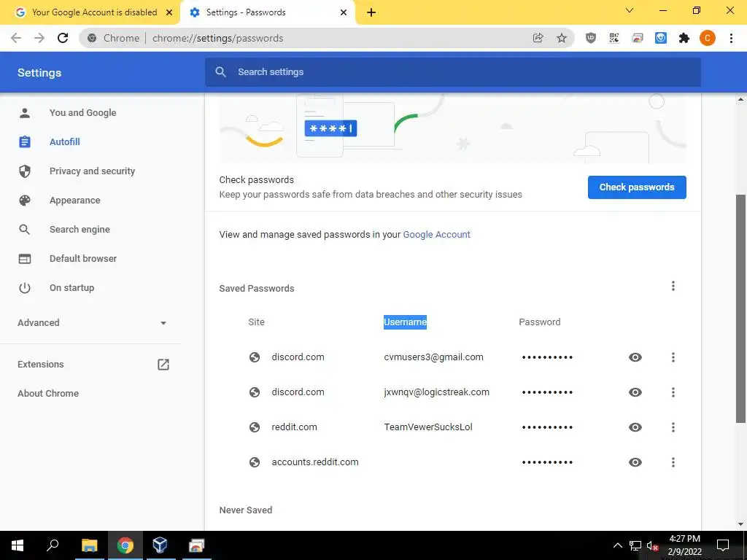Open File Explorer from the taskbar
This screenshot has height=560, width=747.
point(89,545)
